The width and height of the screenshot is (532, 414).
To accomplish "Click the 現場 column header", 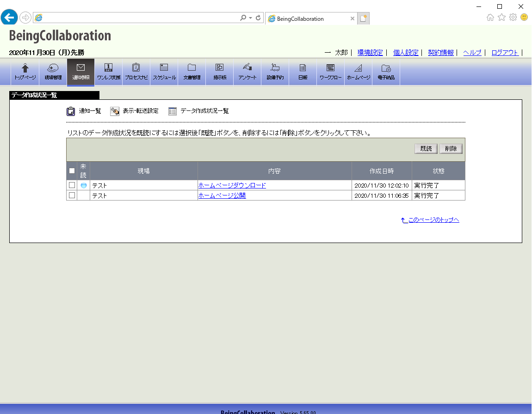I will (143, 171).
